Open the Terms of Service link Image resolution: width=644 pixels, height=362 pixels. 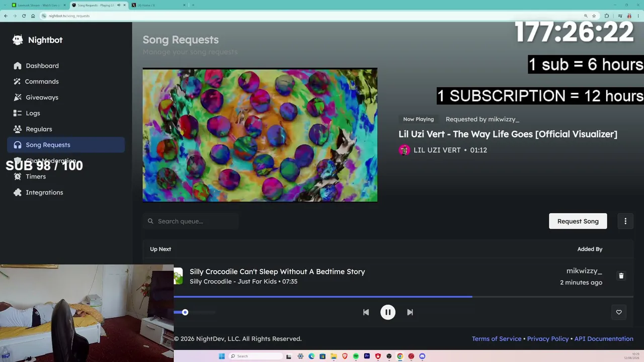pos(497,339)
